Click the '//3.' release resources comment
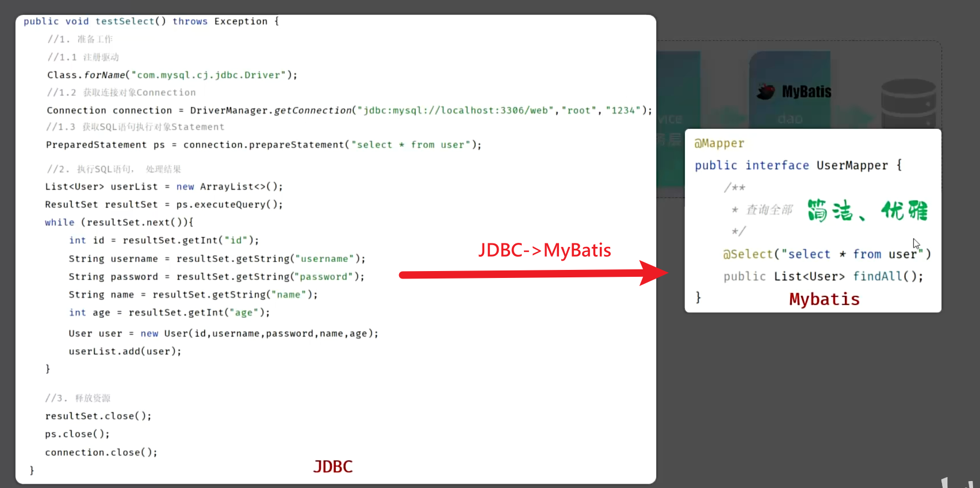This screenshot has height=488, width=980. tap(78, 398)
